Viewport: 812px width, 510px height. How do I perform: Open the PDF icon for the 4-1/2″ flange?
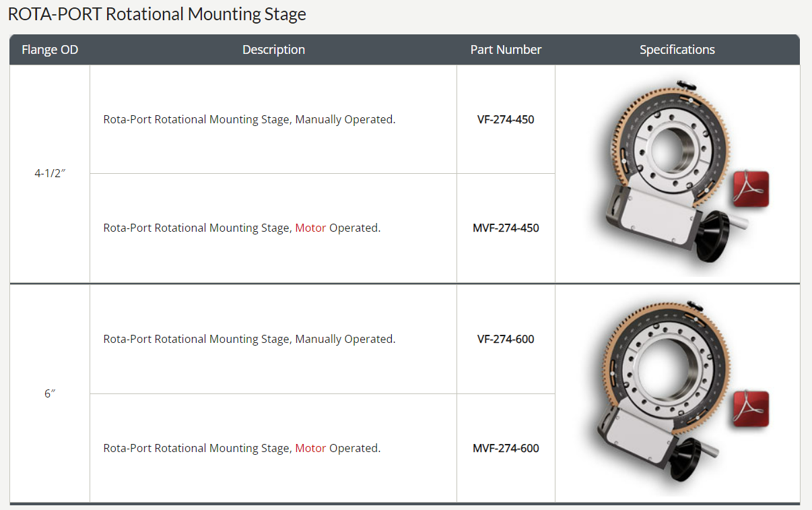pyautogui.click(x=751, y=189)
